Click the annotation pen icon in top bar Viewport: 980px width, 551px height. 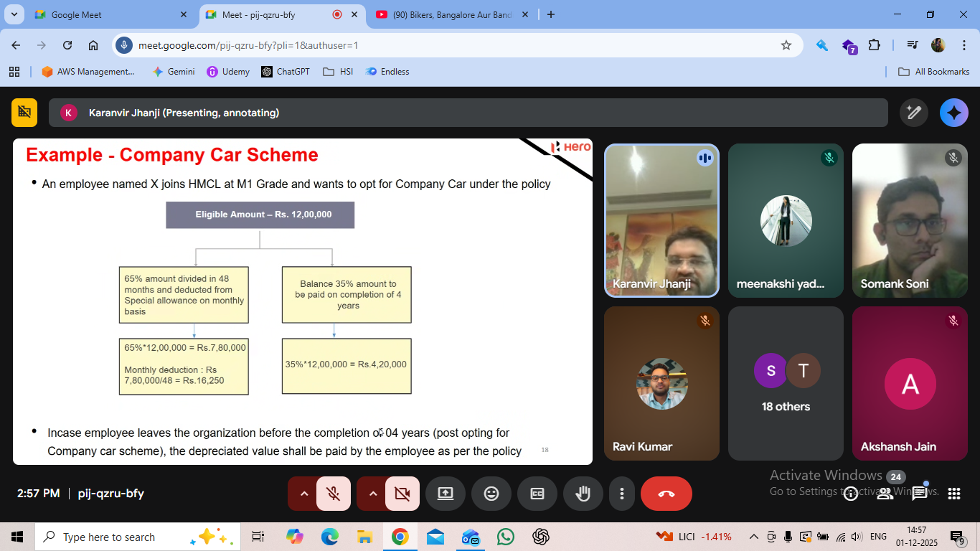[x=913, y=113]
